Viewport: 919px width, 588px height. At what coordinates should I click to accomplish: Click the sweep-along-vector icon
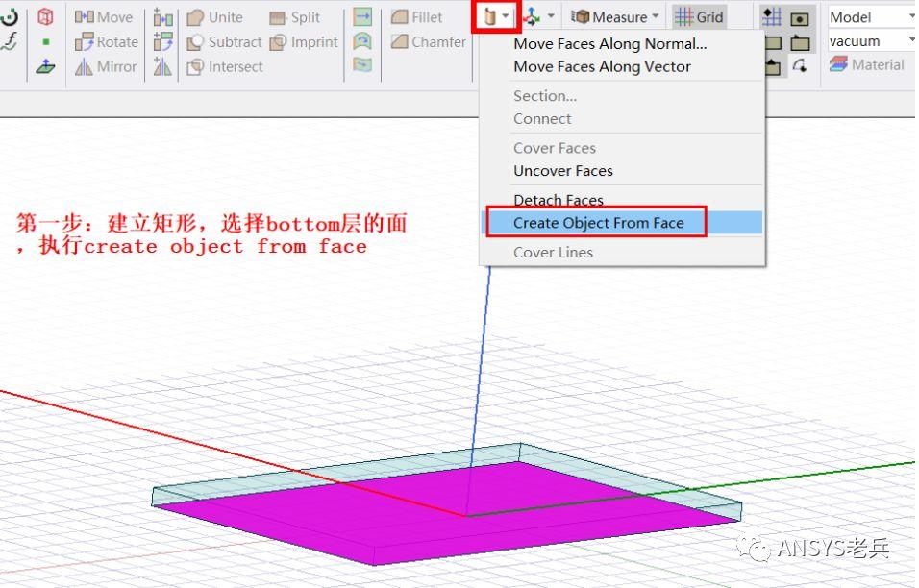coord(362,16)
